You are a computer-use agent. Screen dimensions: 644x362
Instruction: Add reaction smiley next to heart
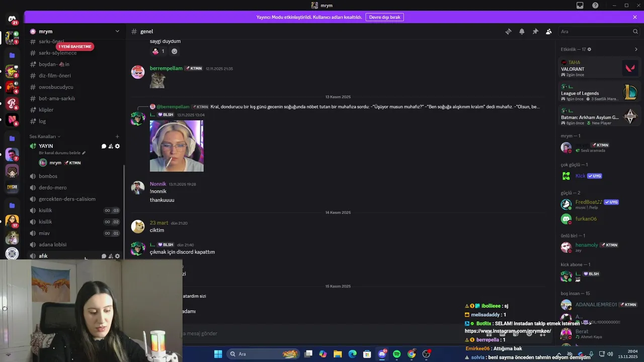coord(175,51)
